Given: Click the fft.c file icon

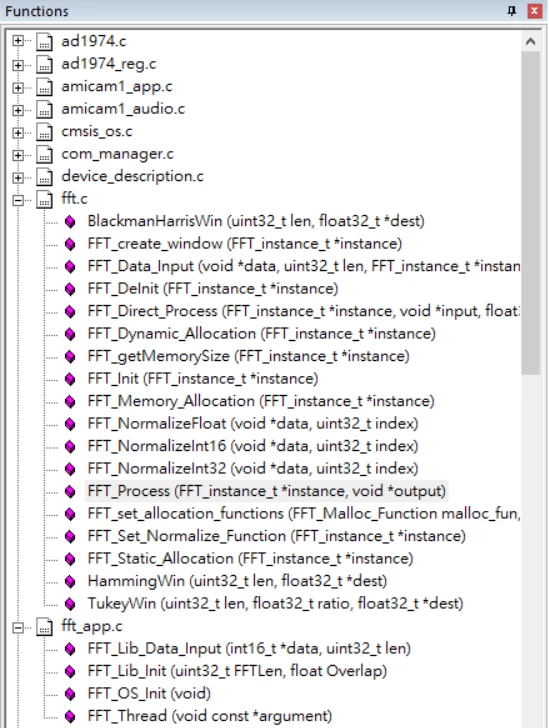Looking at the screenshot, I should point(45,199).
